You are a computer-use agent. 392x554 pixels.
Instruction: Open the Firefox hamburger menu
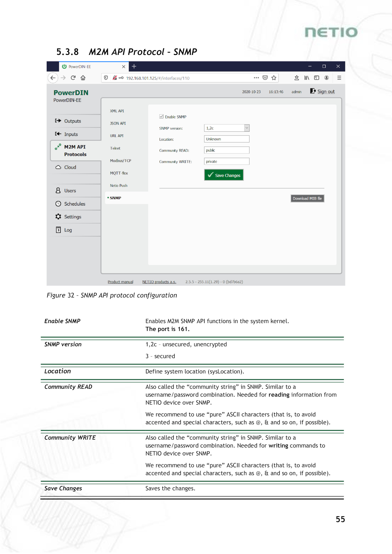click(x=339, y=78)
